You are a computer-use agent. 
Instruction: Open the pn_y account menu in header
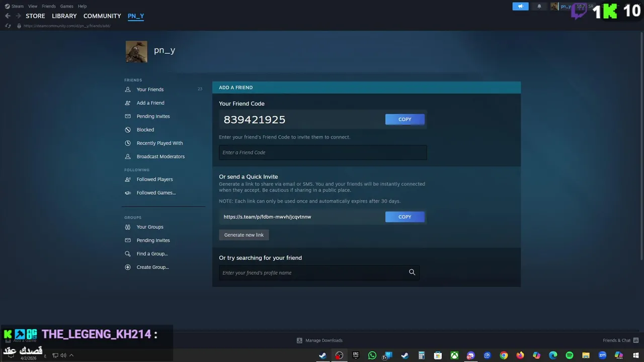click(x=566, y=7)
